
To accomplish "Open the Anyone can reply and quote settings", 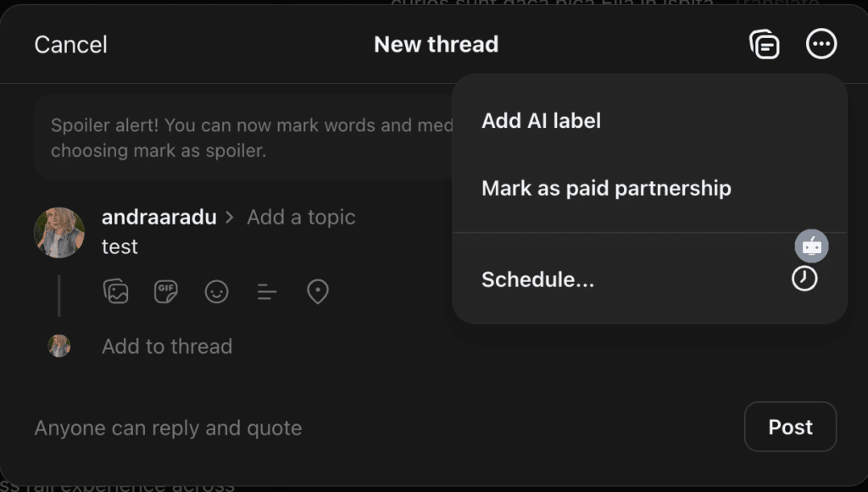I will click(x=167, y=428).
